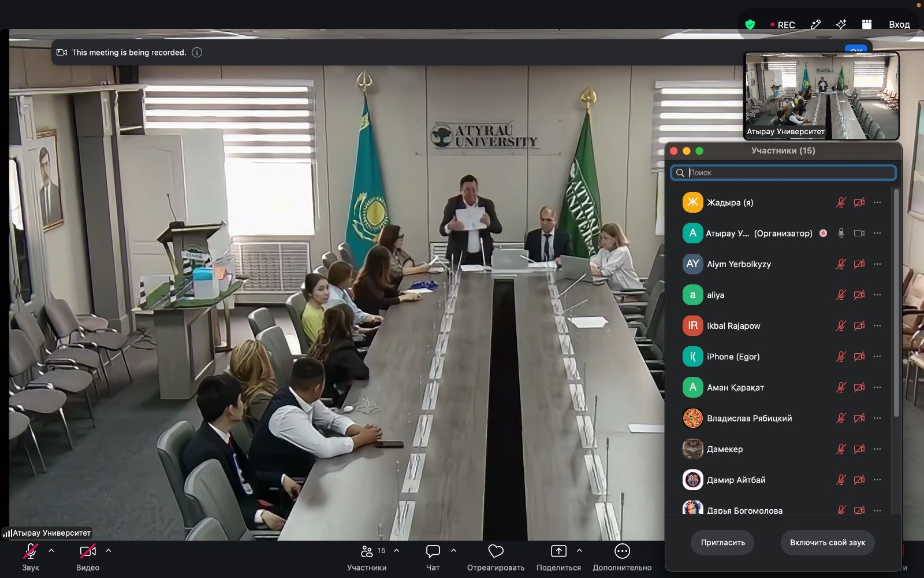The image size is (924, 578).
Task: Click the green encryption shield icon
Action: 750,24
